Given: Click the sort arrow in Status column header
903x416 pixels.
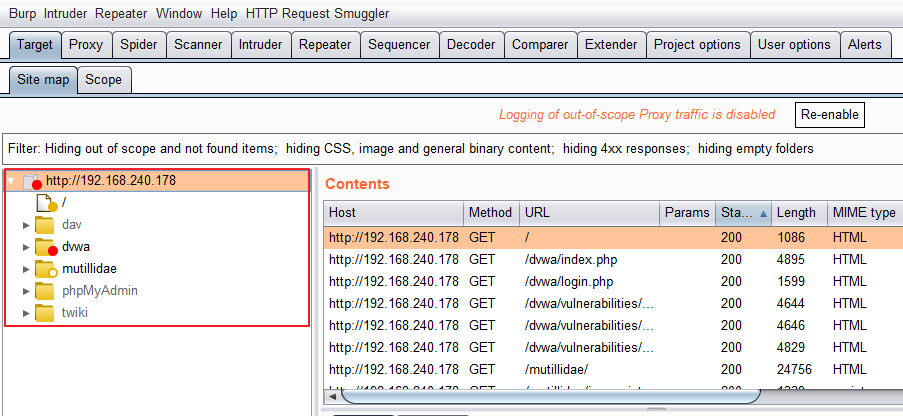Looking at the screenshot, I should point(763,213).
